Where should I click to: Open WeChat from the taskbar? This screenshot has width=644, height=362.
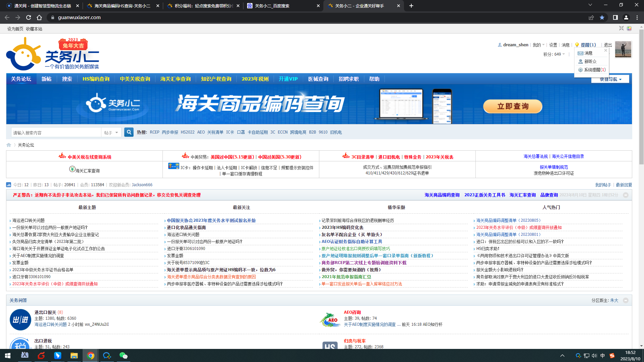click(124, 356)
